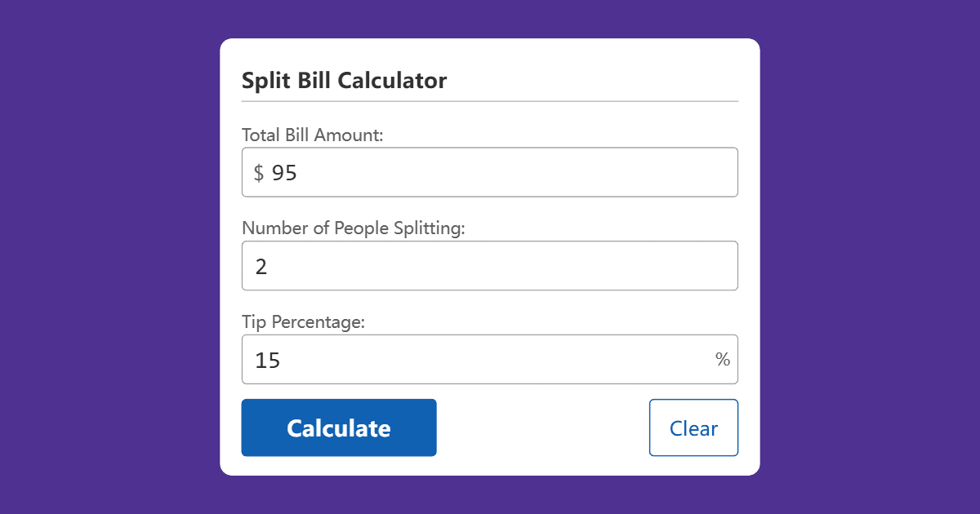
Task: Click inside the Total Bill Amount field
Action: 490,172
